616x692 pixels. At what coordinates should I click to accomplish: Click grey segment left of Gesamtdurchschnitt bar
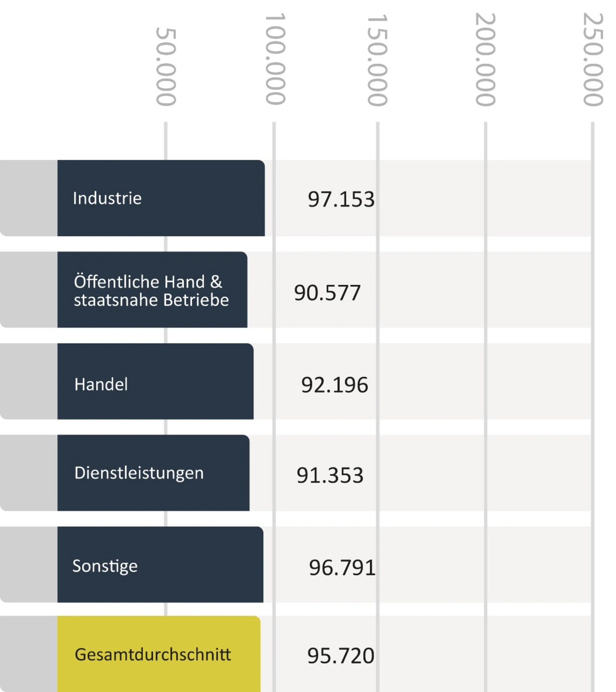29,654
